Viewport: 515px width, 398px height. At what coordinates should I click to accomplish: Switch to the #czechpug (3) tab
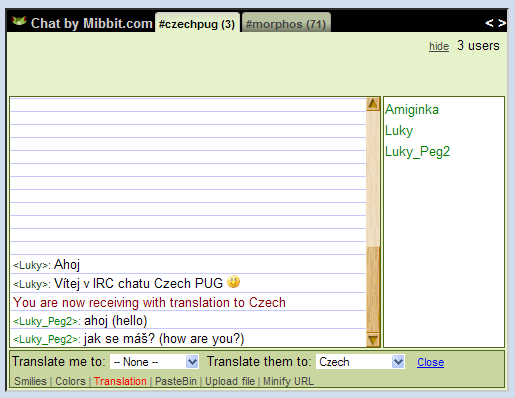tap(197, 23)
